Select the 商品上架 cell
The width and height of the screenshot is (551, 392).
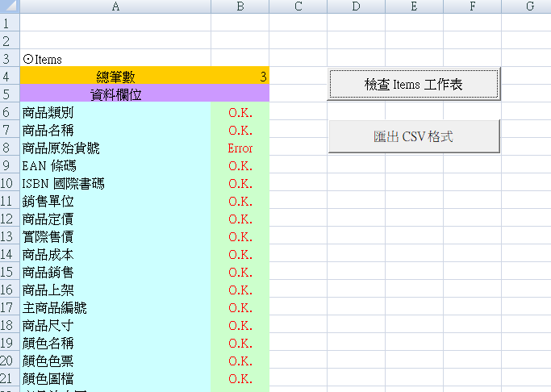(x=115, y=289)
